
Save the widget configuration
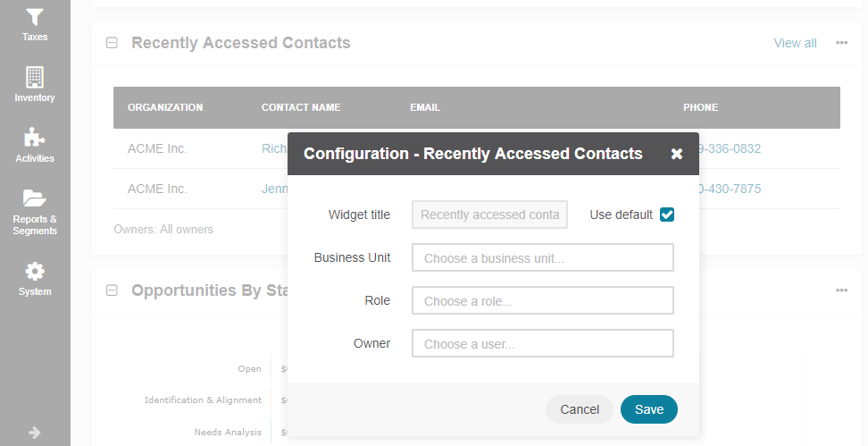tap(649, 409)
